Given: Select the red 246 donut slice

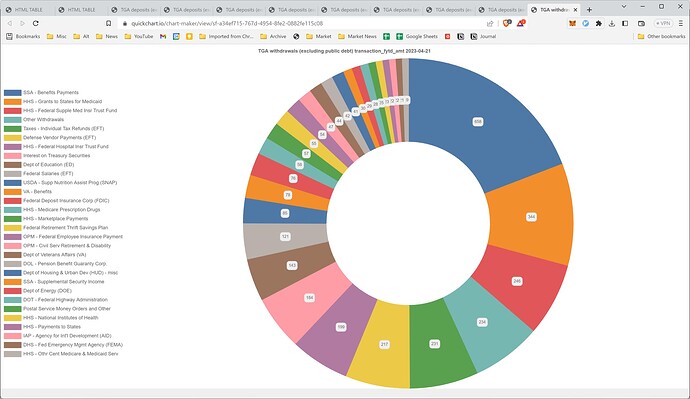Looking at the screenshot, I should point(518,281).
